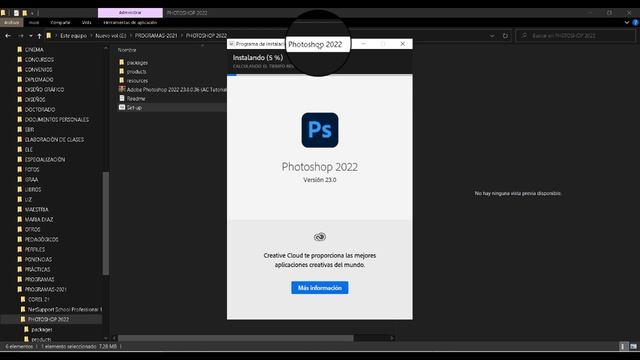
Task: Open LIBROS folder in navigation tree
Action: click(x=33, y=189)
